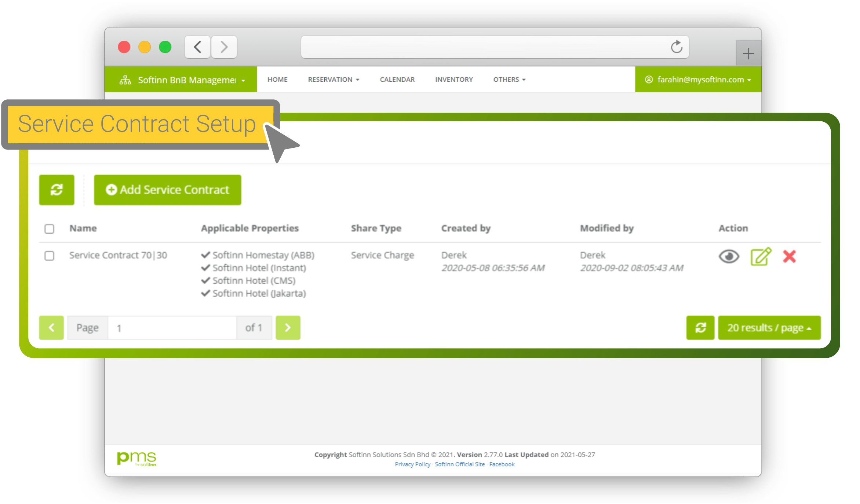Click created timestamp 2020-05-08 06:35:56 AM
The height and width of the screenshot is (504, 860).
[x=493, y=268]
